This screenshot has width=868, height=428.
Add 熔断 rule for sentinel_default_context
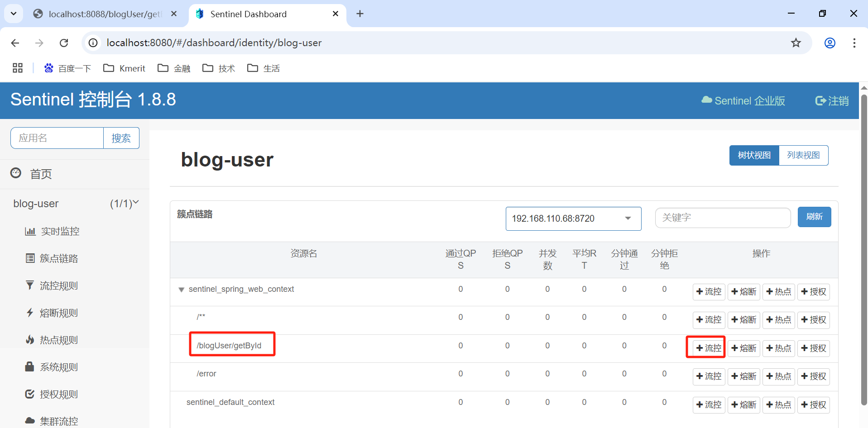744,405
